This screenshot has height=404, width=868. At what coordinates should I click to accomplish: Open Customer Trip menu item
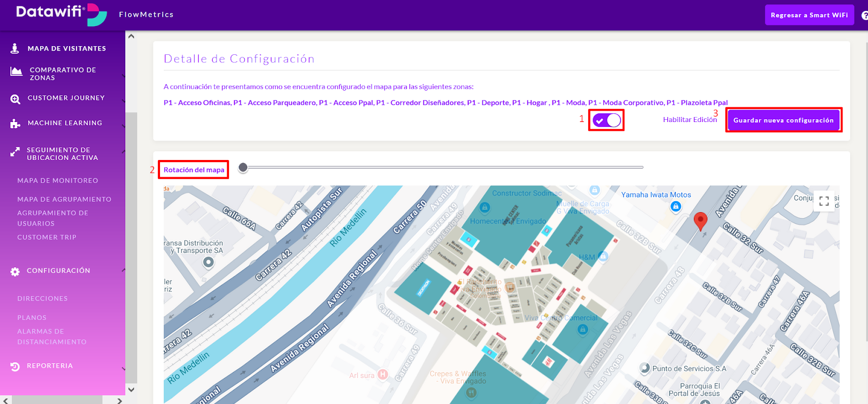click(47, 238)
